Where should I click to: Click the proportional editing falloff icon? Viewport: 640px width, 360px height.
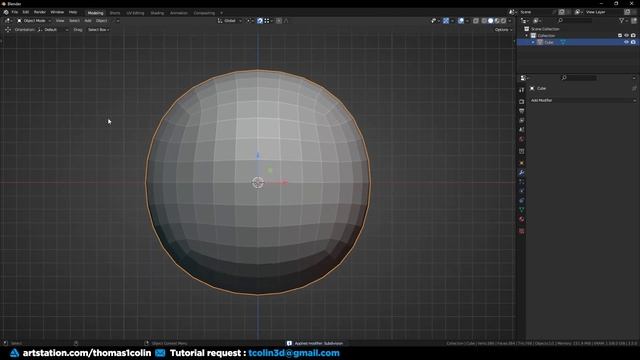pos(286,20)
